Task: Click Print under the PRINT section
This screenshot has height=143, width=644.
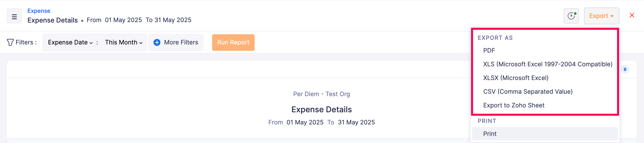Action: (489, 133)
